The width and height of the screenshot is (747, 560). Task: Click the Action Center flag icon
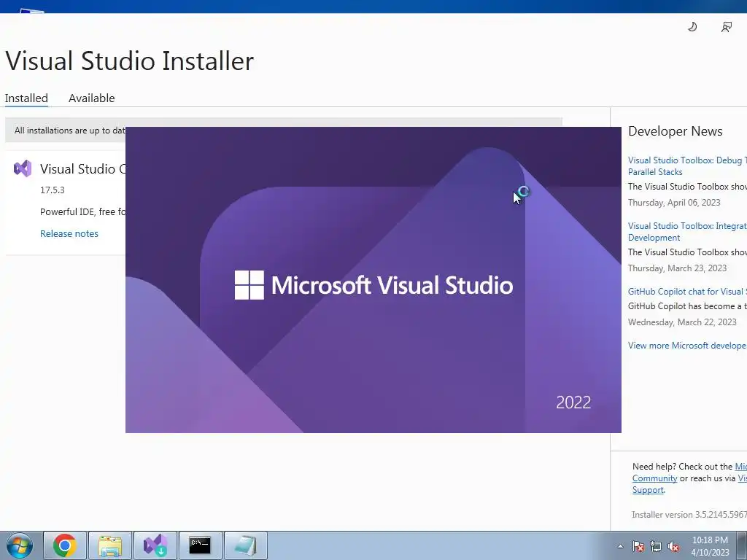coord(638,546)
